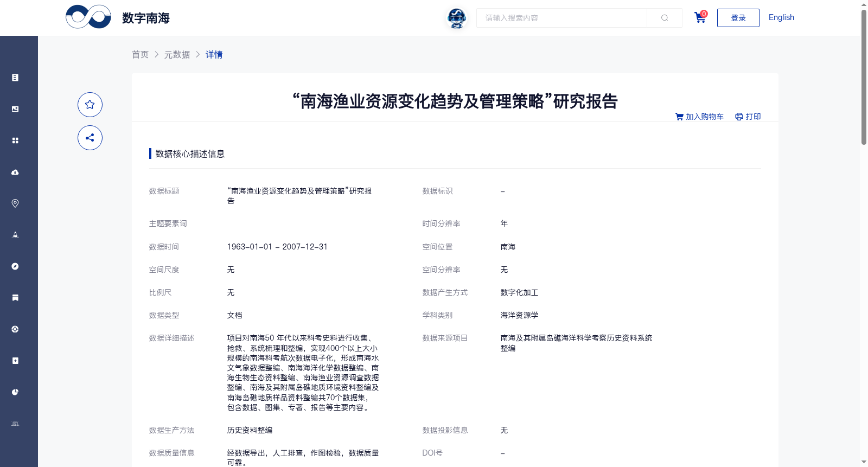Click 加入购物车 add to cart
This screenshot has width=868, height=467.
point(699,117)
